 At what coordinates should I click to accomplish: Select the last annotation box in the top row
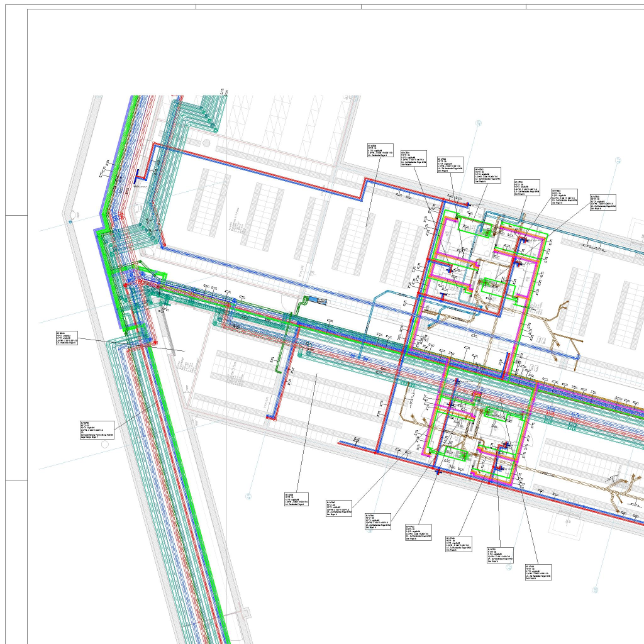(603, 202)
